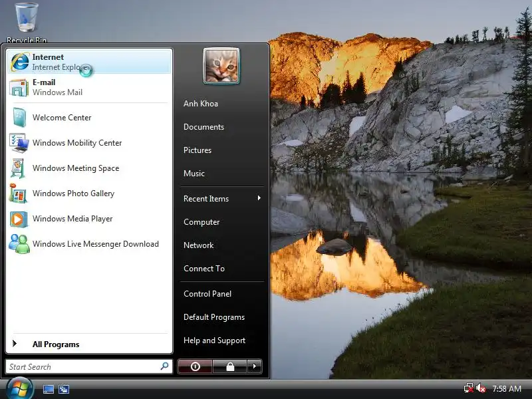
Task: Click the Windows Photo Gallery icon
Action: pyautogui.click(x=18, y=194)
